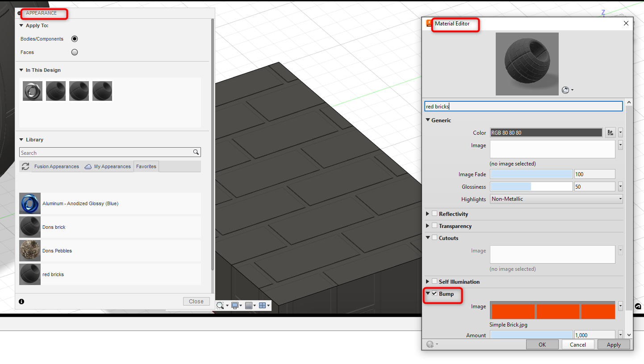Click the scene creation sphere icon in Material Editor footer
This screenshot has height=364, width=644.
430,344
